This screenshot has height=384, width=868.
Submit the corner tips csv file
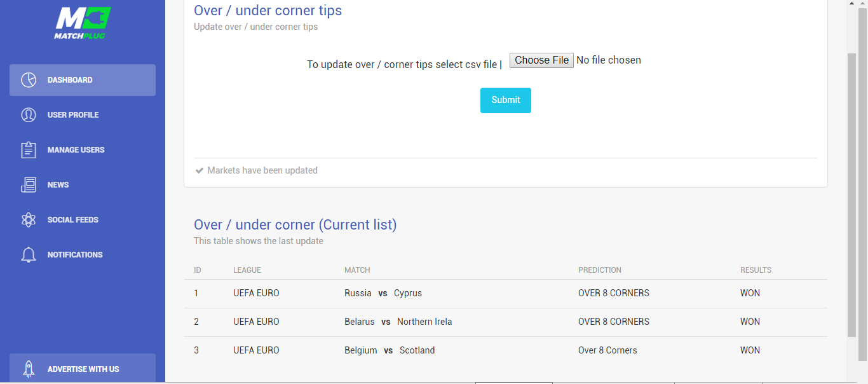coord(506,100)
